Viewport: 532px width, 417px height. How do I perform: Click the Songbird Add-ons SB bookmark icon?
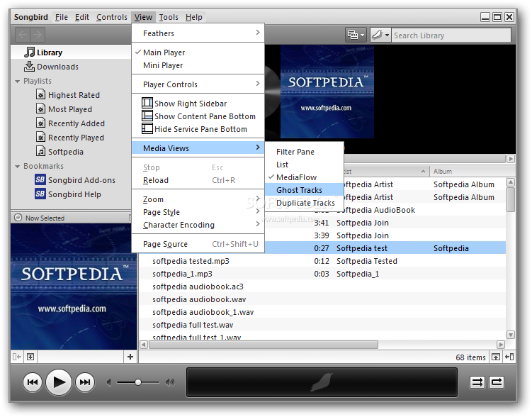[40, 180]
